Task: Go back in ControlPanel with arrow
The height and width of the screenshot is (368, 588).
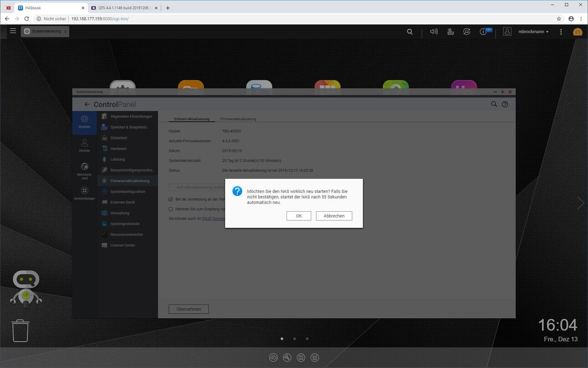Action: (x=87, y=104)
